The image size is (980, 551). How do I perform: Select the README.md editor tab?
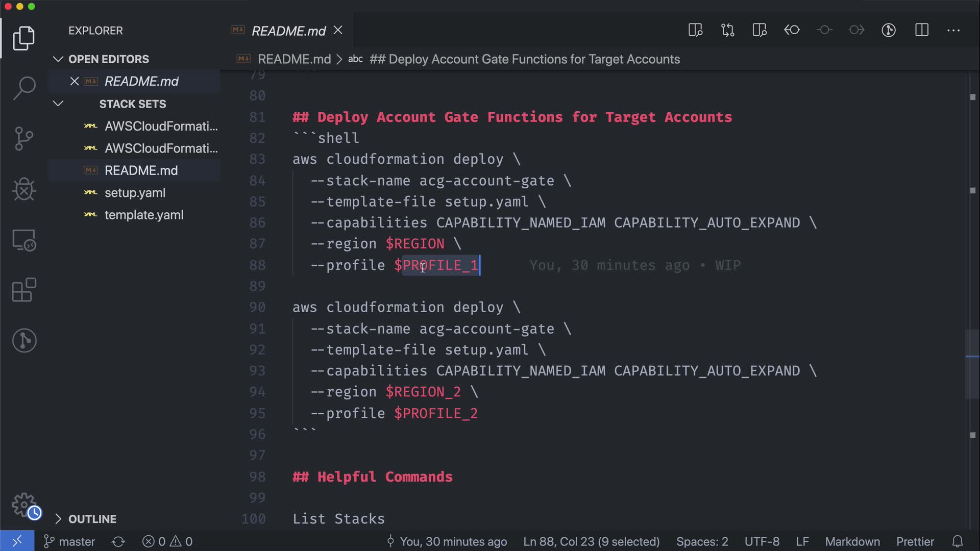(x=288, y=31)
